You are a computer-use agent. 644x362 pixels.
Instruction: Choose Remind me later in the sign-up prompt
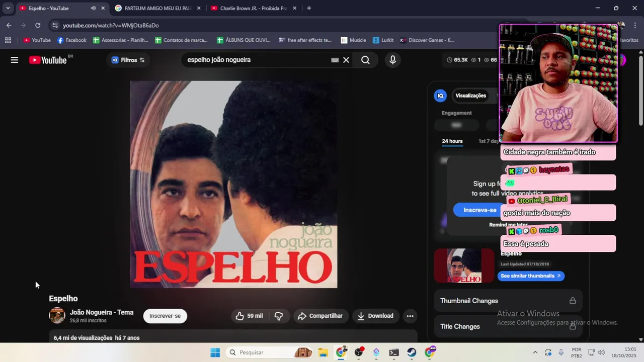[508, 225]
